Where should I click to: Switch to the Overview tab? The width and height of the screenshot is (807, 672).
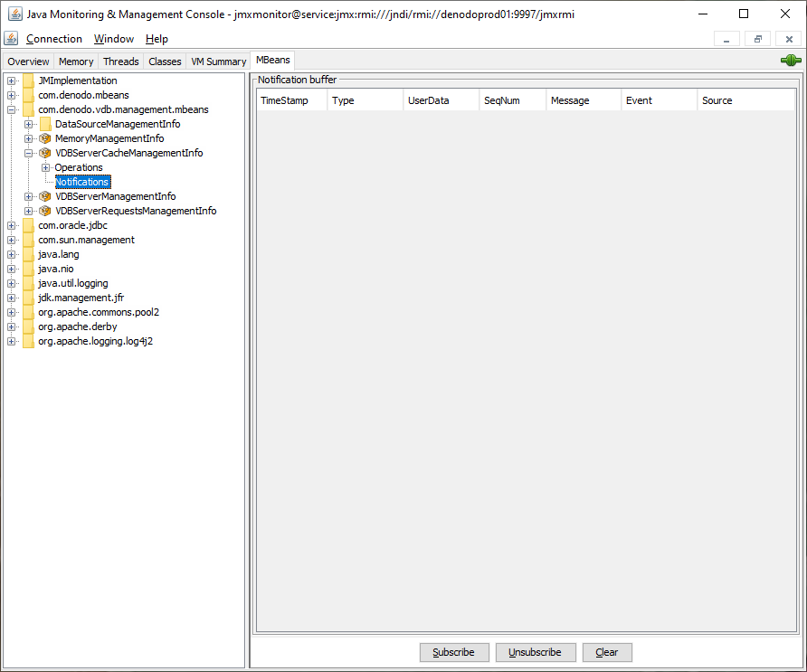(28, 62)
